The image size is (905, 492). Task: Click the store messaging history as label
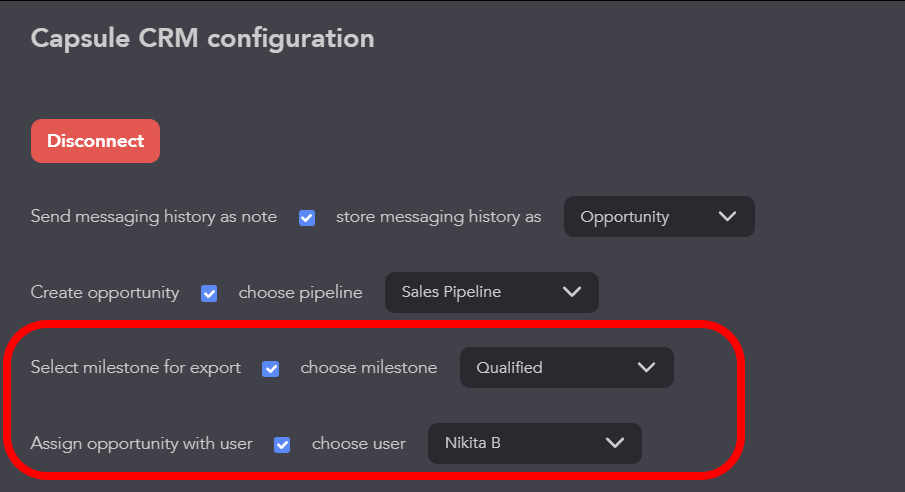tap(438, 217)
